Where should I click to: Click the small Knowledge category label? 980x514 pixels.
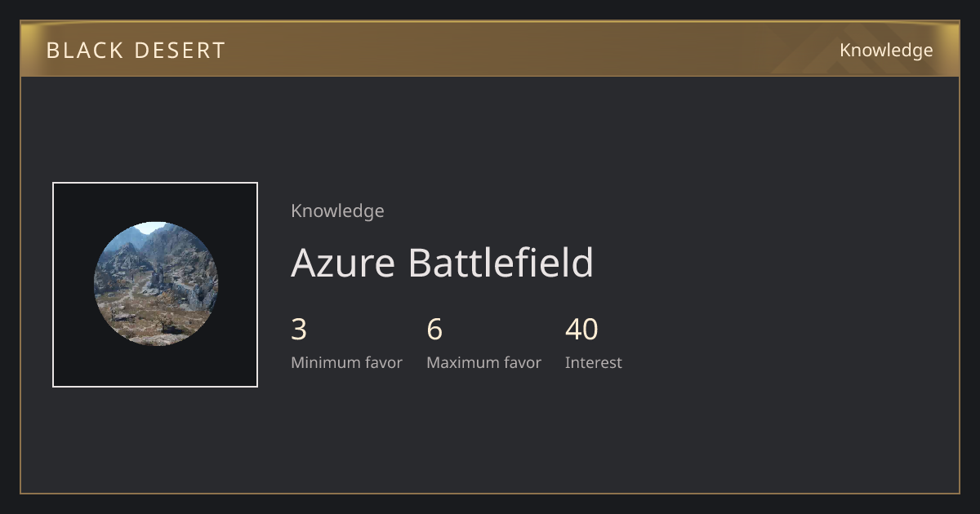pos(337,211)
